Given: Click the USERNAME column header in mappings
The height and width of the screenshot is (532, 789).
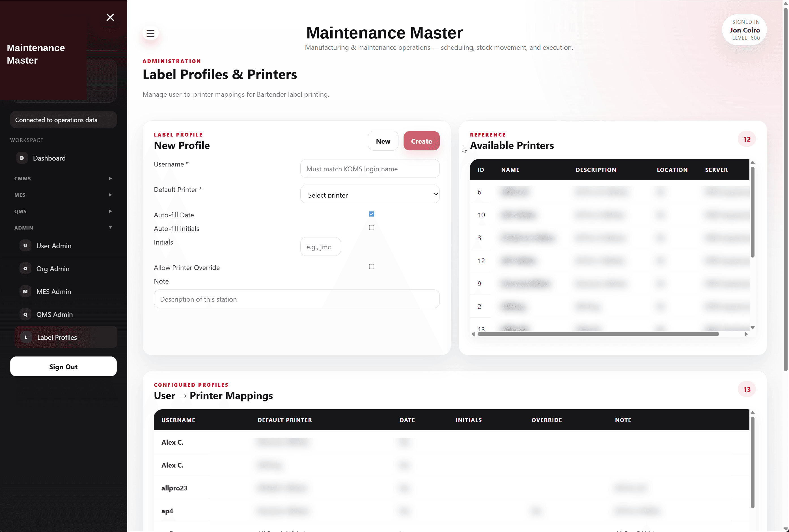Looking at the screenshot, I should (178, 420).
